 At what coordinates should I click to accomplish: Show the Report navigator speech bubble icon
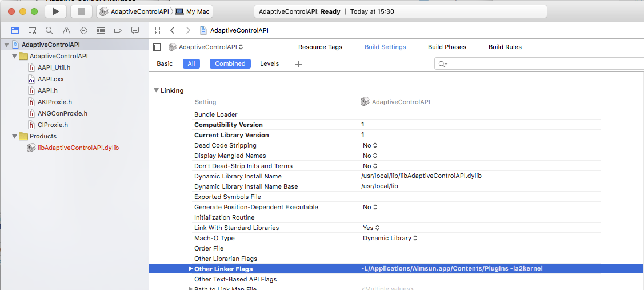coord(135,30)
